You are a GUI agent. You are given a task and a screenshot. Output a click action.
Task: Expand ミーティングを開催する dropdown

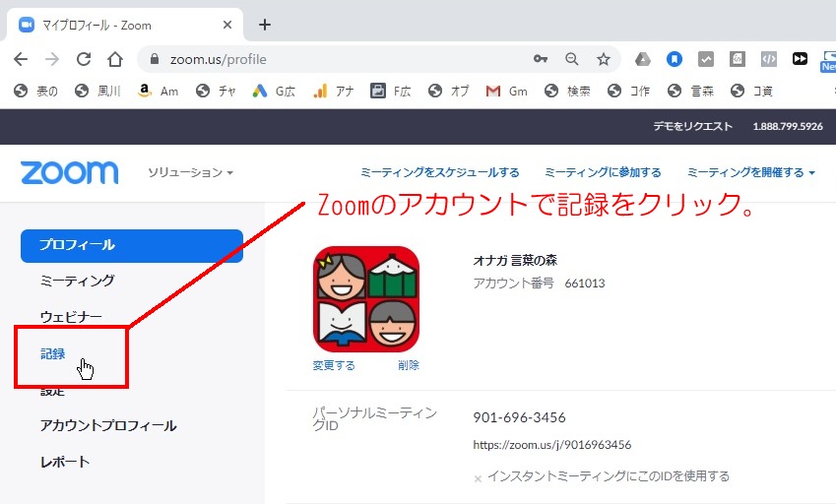pyautogui.click(x=750, y=172)
